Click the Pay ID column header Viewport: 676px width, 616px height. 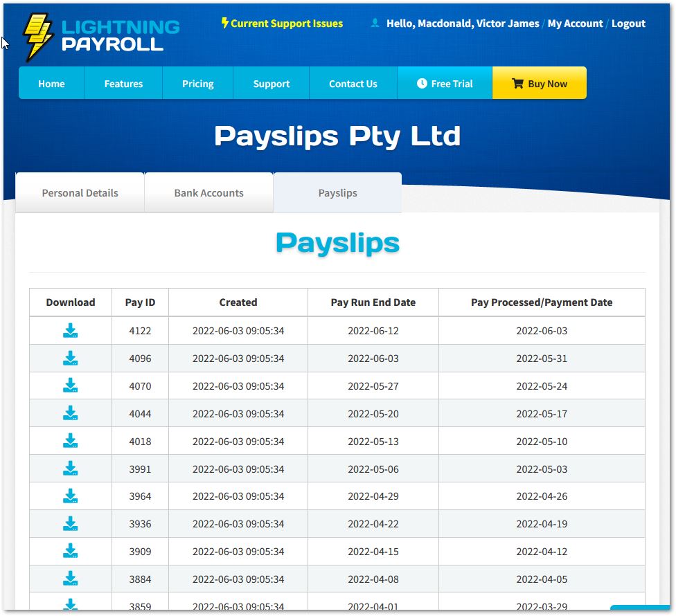[x=140, y=302]
